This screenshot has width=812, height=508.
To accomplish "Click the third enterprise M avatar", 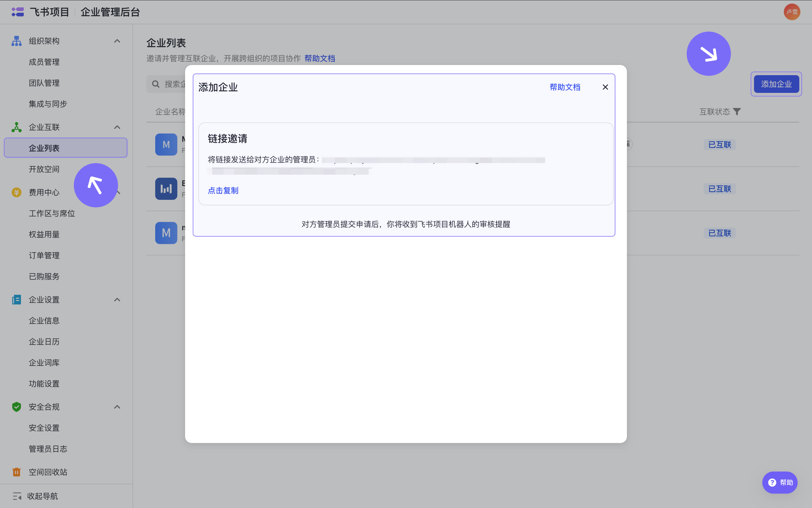I will 166,233.
